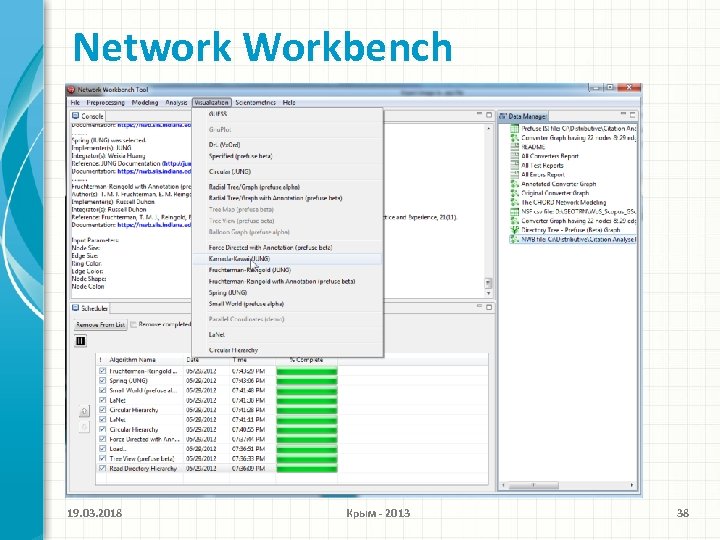Click Data Manager horizontal scrollbar
Screen dimensions: 720x540
534,485
